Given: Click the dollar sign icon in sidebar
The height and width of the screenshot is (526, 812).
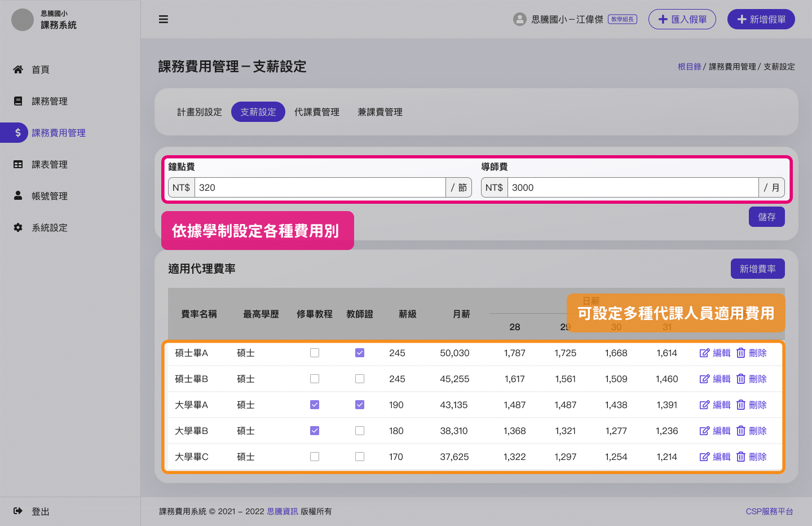Looking at the screenshot, I should click(18, 133).
